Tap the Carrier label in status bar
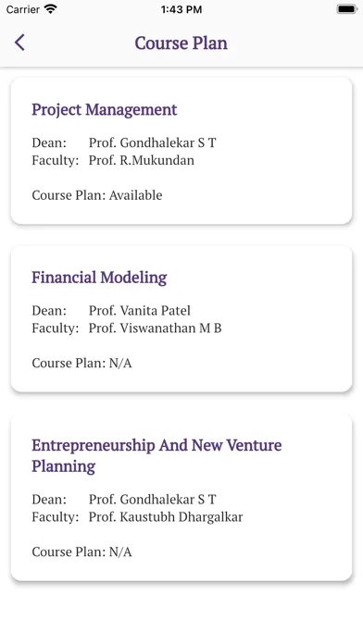The width and height of the screenshot is (363, 644). 23,9
